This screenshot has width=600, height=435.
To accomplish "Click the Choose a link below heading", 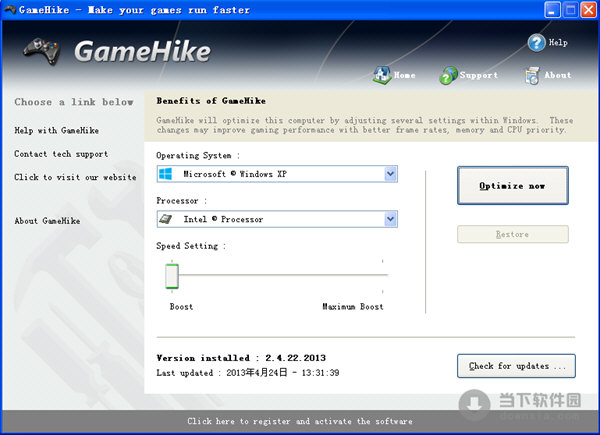I will point(74,102).
